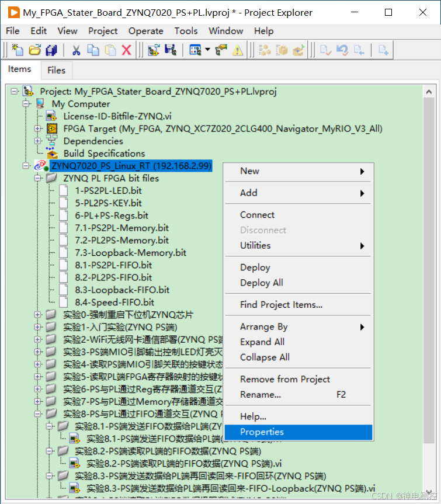This screenshot has height=504, width=441.
Task: Choose Expand All in context menu
Action: [298, 342]
